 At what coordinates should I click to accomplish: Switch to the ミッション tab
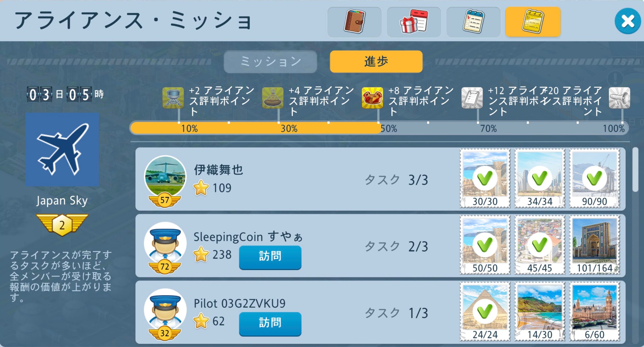(270, 62)
